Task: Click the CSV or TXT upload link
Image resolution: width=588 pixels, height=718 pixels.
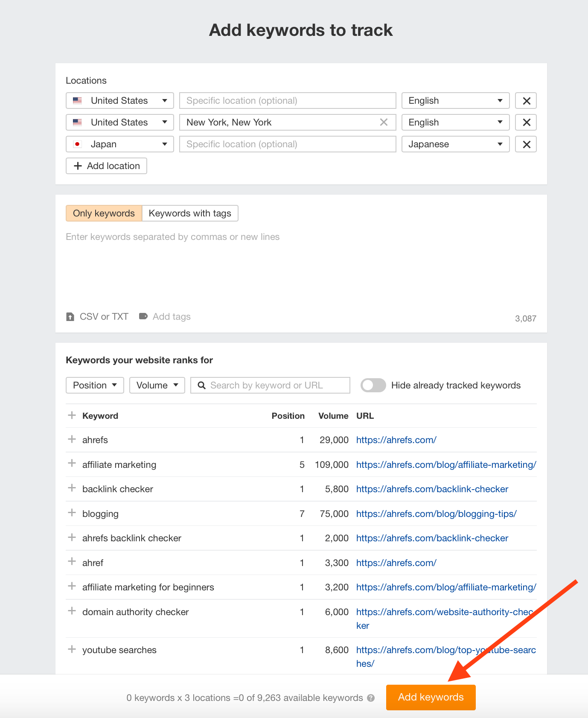Action: pos(104,317)
